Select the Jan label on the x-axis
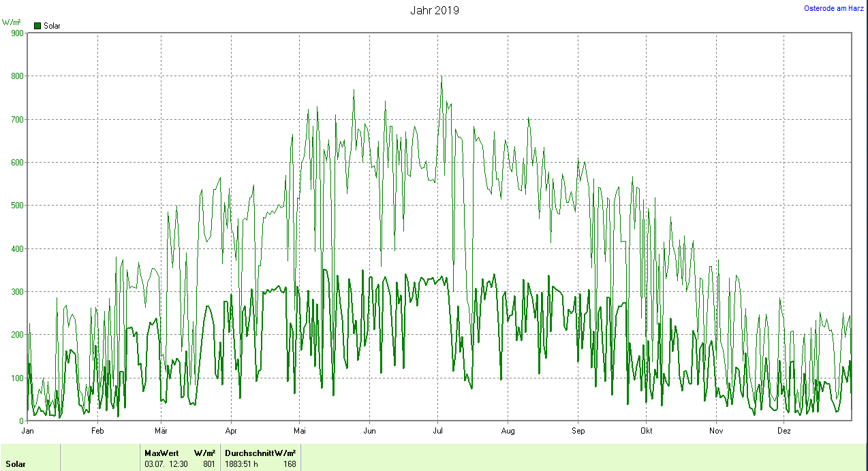The height and width of the screenshot is (471, 868). [x=28, y=431]
